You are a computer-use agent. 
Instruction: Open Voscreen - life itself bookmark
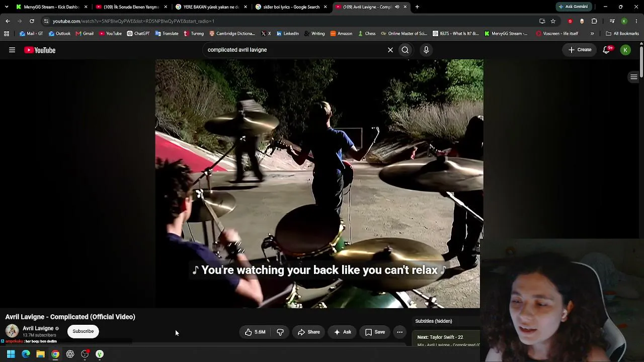pyautogui.click(x=557, y=34)
